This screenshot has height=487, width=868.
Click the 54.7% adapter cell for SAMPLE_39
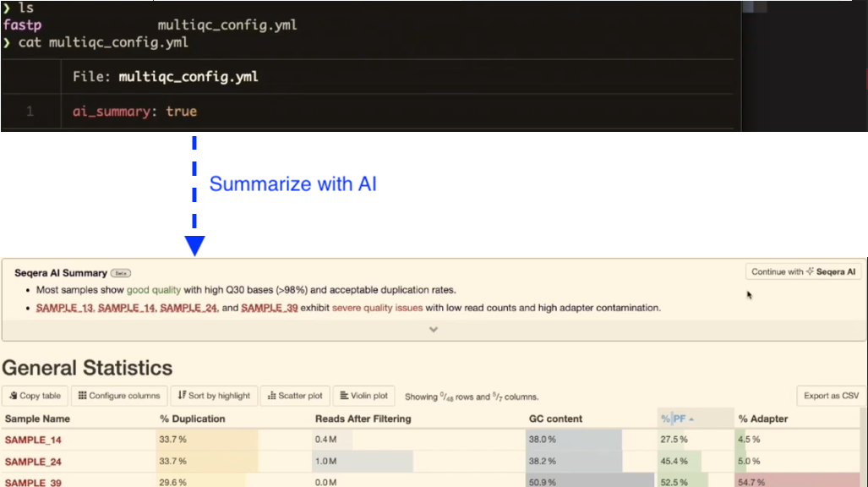tap(752, 482)
